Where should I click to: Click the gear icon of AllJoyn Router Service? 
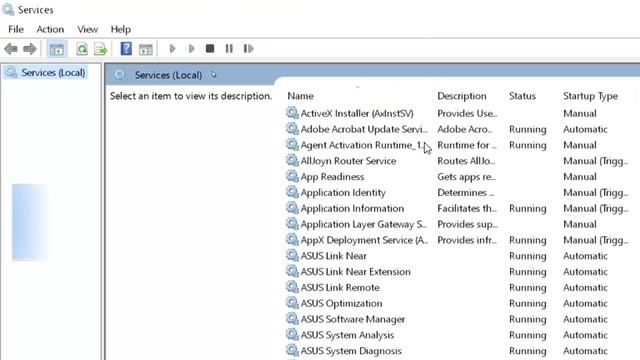[292, 160]
